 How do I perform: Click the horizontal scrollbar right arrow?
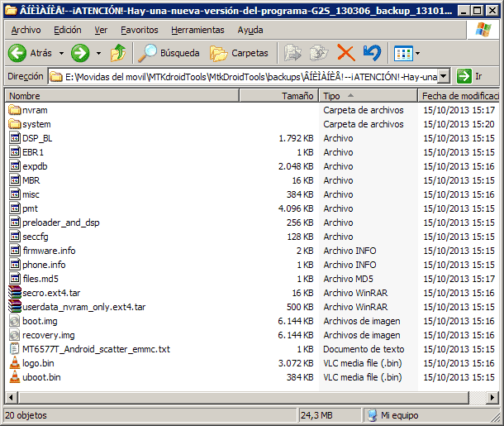point(492,398)
